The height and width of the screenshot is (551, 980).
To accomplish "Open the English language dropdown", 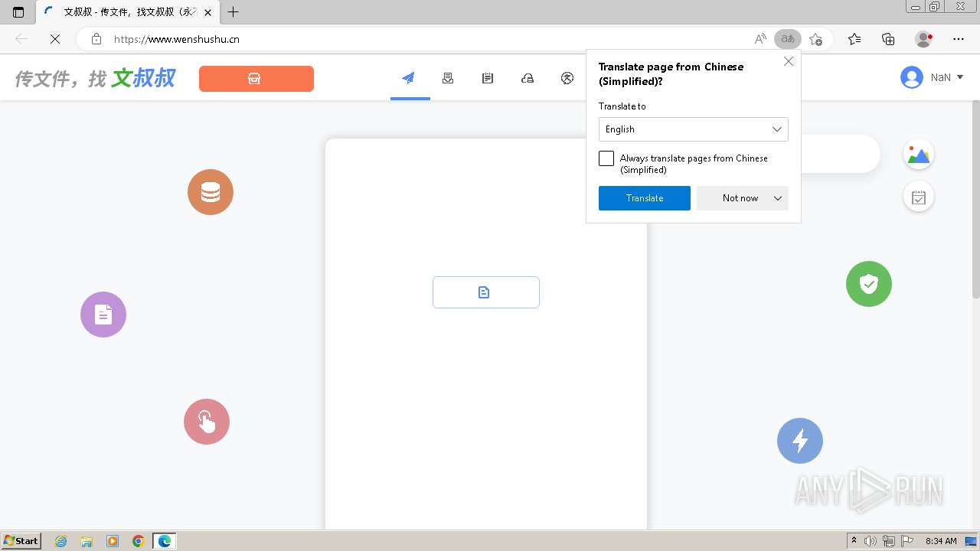I will 694,129.
